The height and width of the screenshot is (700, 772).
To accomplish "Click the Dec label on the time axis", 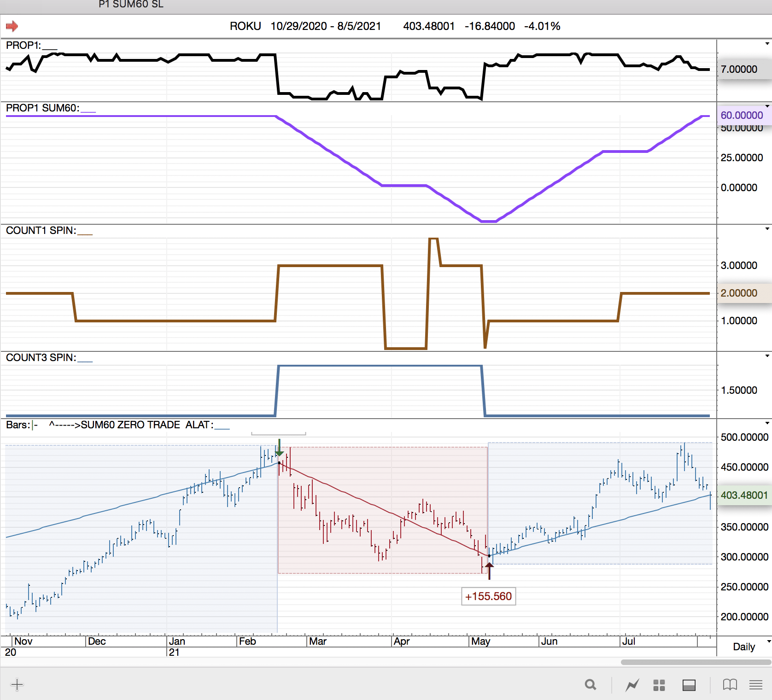I will (x=97, y=641).
